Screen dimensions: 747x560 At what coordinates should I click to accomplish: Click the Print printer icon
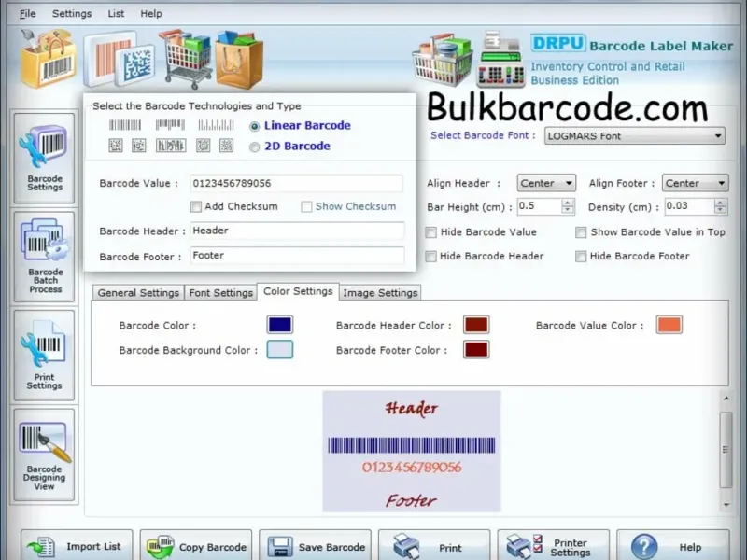(406, 546)
